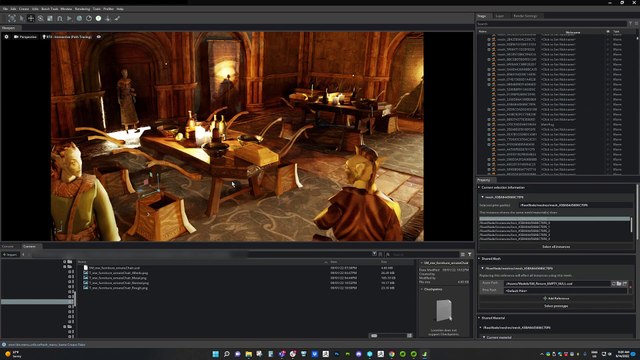Click the Stage search field
The image size is (640, 360).
pyautogui.click(x=551, y=24)
